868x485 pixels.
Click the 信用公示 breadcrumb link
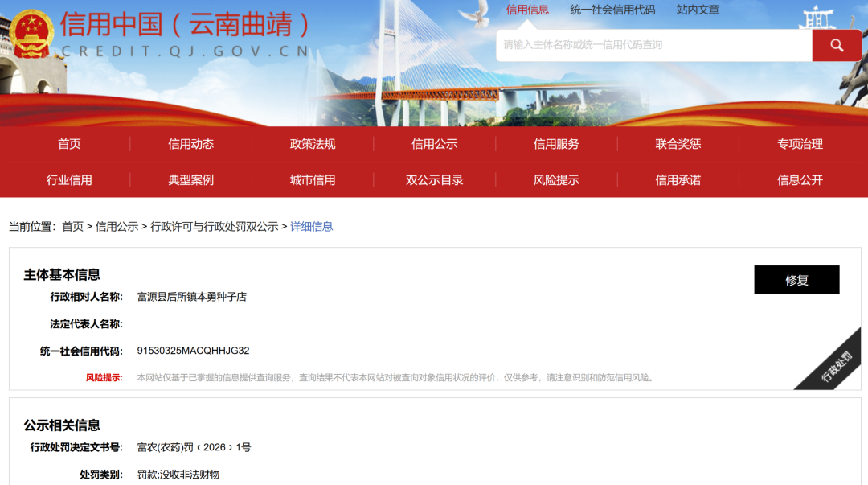(117, 227)
